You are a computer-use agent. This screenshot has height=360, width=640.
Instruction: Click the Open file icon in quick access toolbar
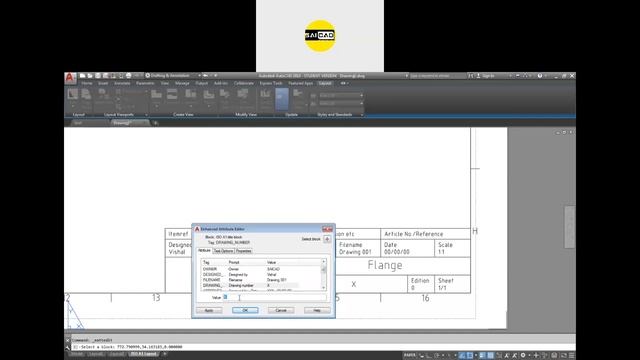(90, 76)
